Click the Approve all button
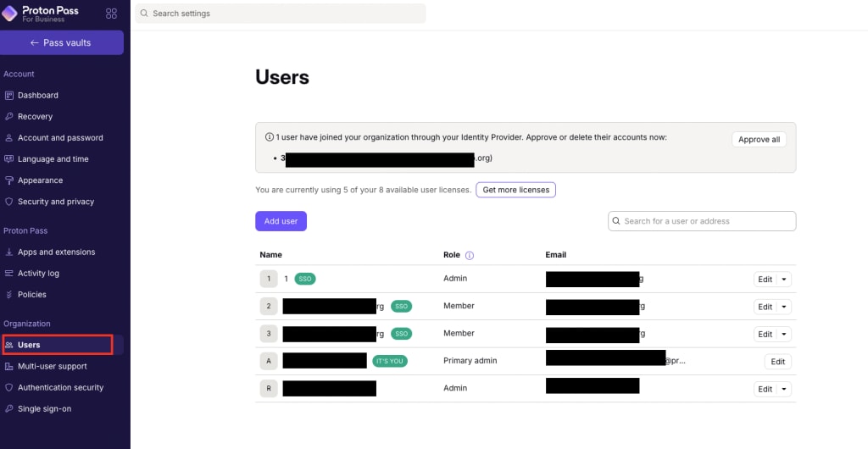 pyautogui.click(x=759, y=140)
